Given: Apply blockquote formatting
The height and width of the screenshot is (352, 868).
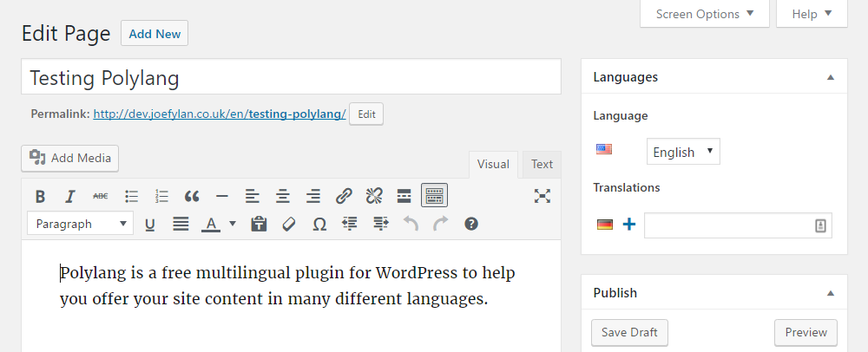Looking at the screenshot, I should tap(192, 196).
